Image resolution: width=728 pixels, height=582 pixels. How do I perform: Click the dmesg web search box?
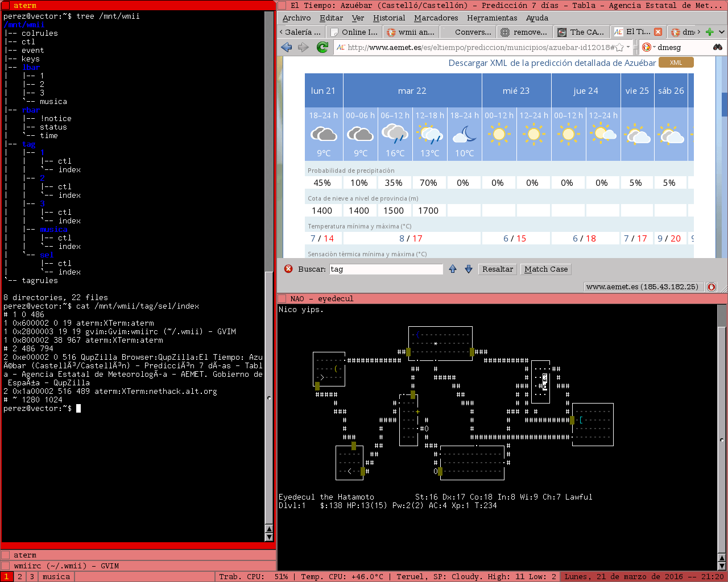coord(682,47)
